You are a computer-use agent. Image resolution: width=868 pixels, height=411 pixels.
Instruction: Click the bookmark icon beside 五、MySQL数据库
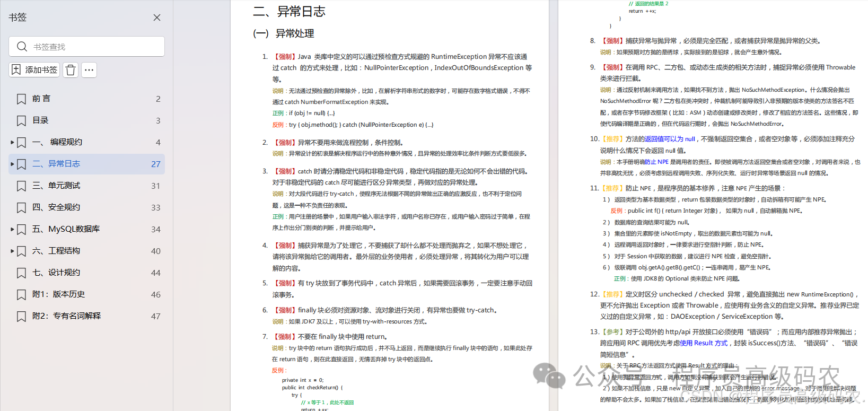[x=21, y=230]
